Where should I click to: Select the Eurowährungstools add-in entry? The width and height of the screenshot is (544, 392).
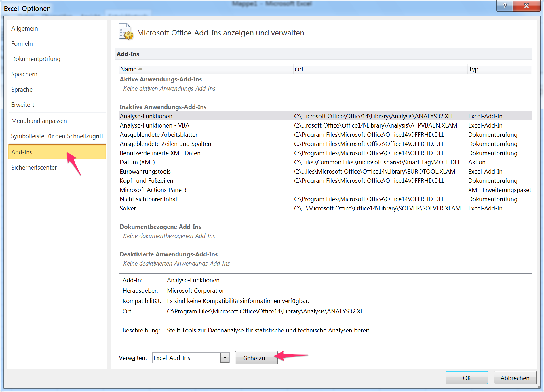coord(145,171)
